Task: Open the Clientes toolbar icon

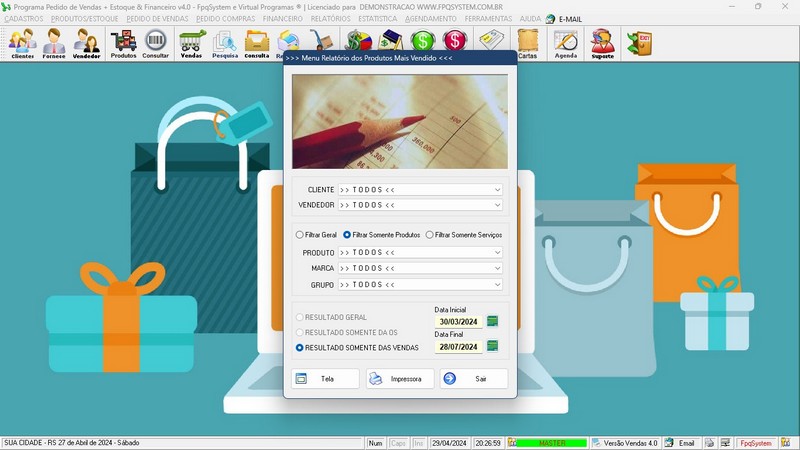Action: tap(22, 44)
